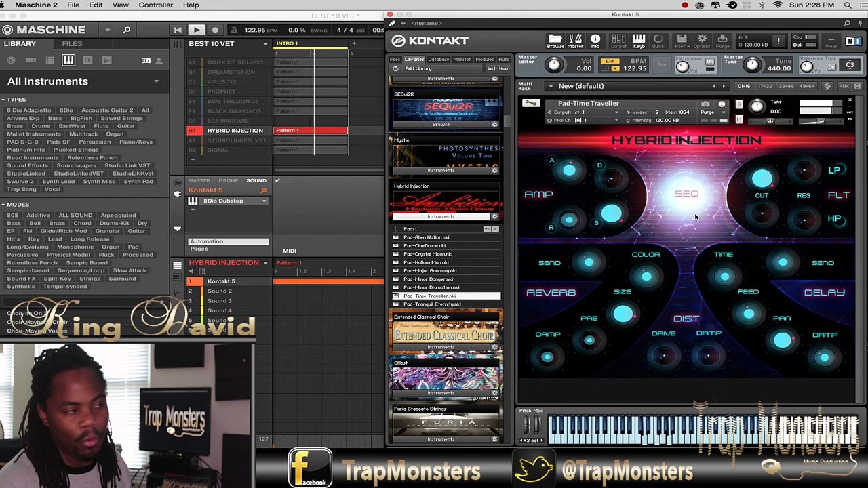Click Kontakt refresh library icon
Screen dimensions: 868x488
point(395,68)
